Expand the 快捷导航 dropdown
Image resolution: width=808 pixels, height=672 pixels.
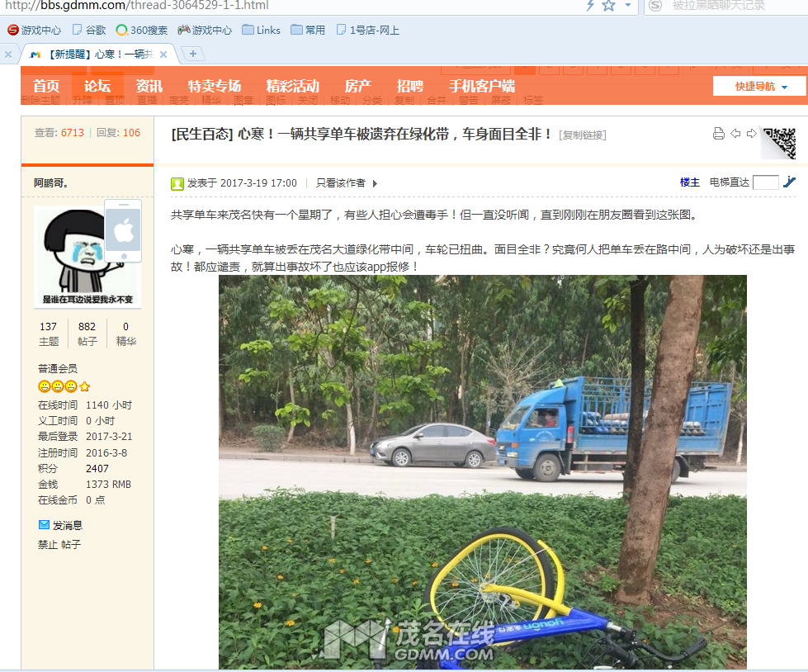(759, 87)
